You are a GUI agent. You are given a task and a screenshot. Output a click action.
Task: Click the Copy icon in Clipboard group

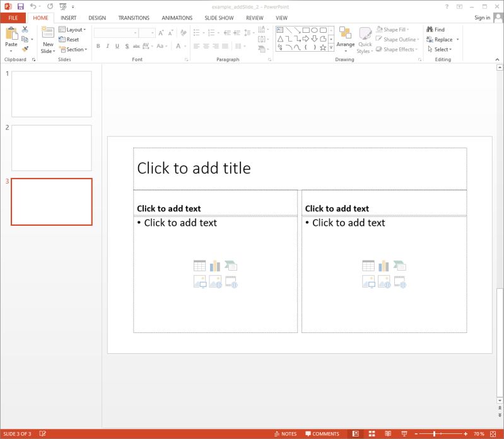(x=25, y=39)
